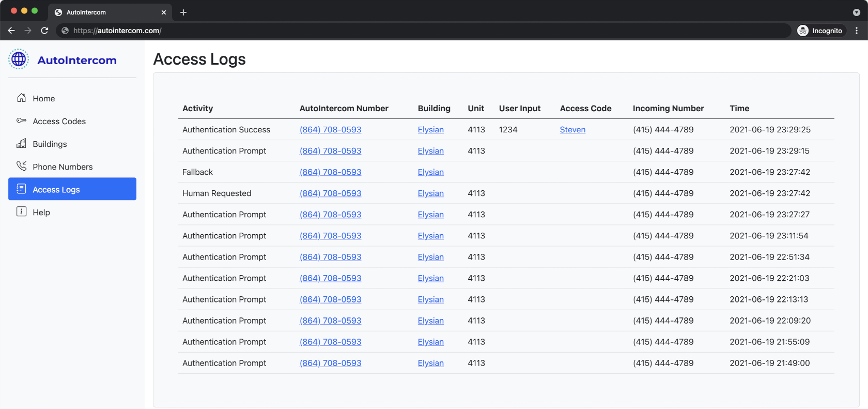Image resolution: width=868 pixels, height=409 pixels.
Task: Click the browser forward arrow
Action: tap(28, 31)
